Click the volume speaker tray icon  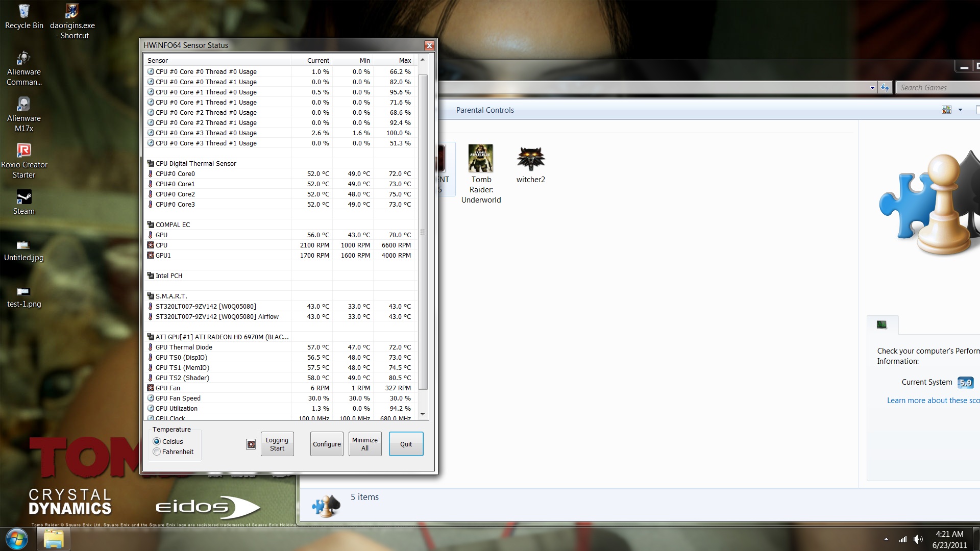click(918, 539)
